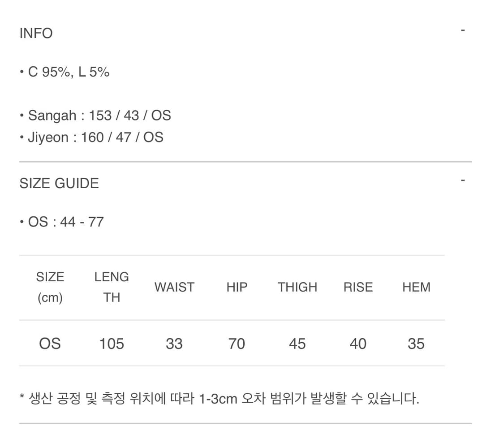Click the hip measurement value 70
This screenshot has width=504, height=439.
coord(237,344)
